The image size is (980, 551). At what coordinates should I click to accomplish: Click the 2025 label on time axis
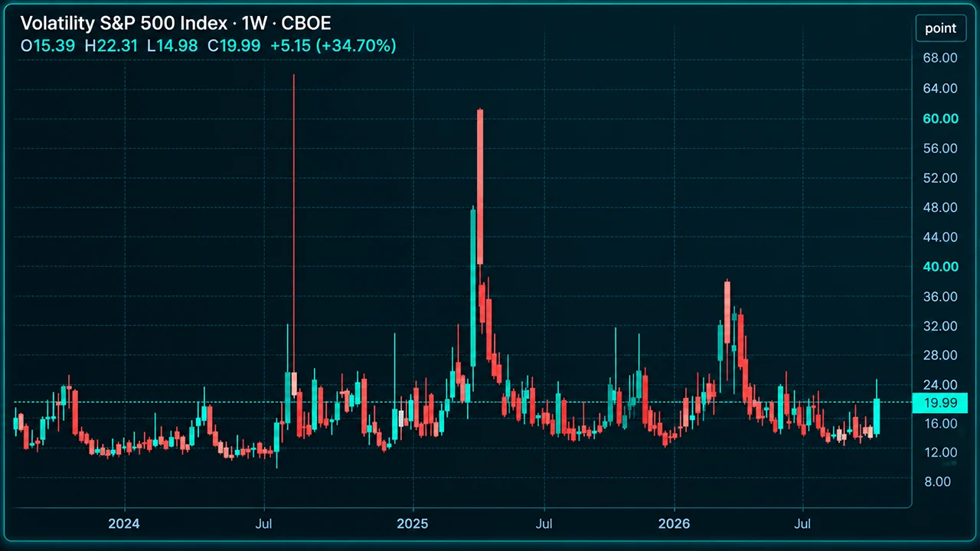click(x=413, y=524)
